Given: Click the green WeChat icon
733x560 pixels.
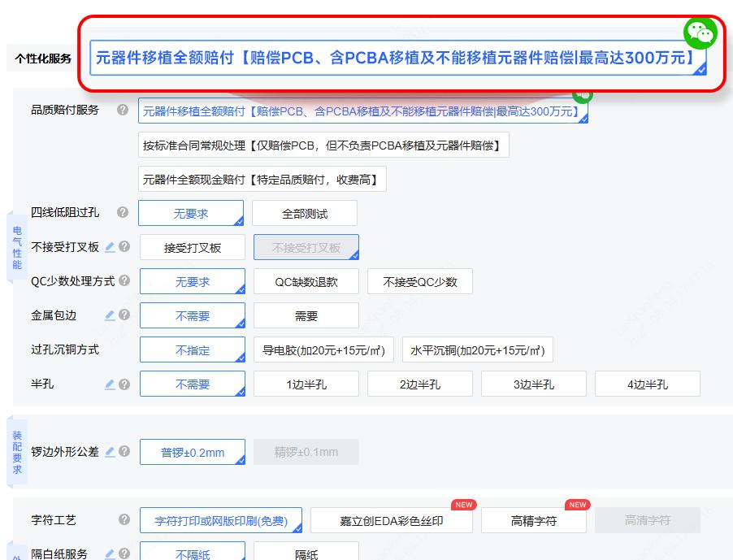Looking at the screenshot, I should 700,33.
